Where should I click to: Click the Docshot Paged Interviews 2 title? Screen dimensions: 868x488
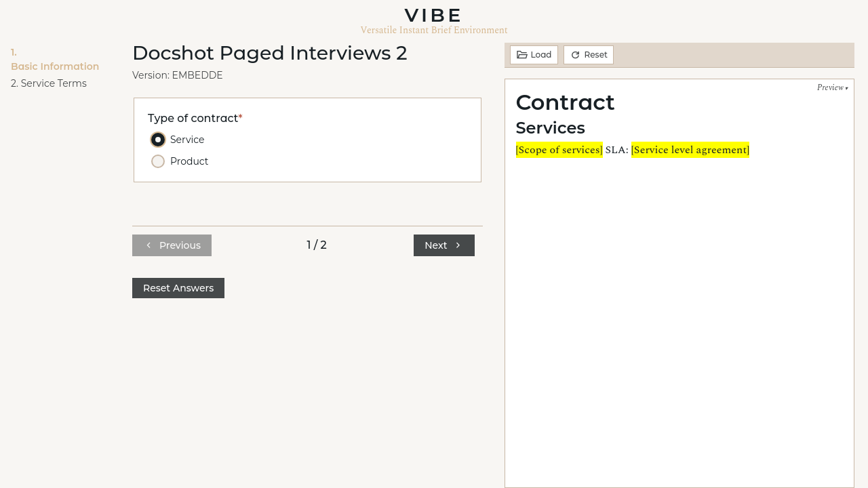269,53
